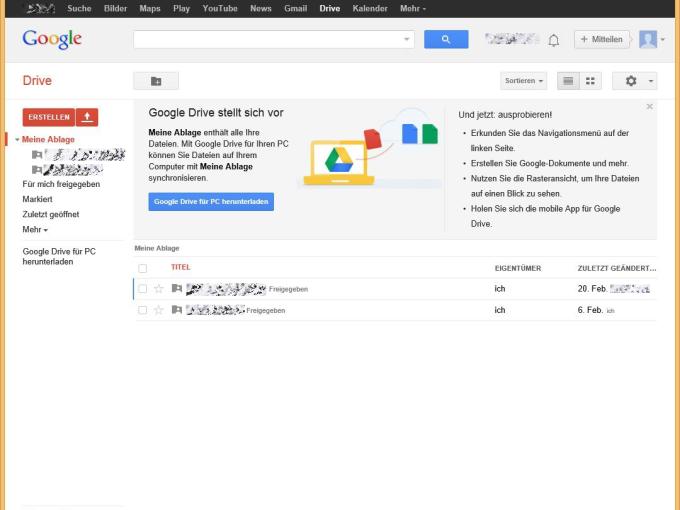Image resolution: width=680 pixels, height=510 pixels.
Task: Click Freigegeben label on the 6. Feb. row
Action: tap(265, 311)
